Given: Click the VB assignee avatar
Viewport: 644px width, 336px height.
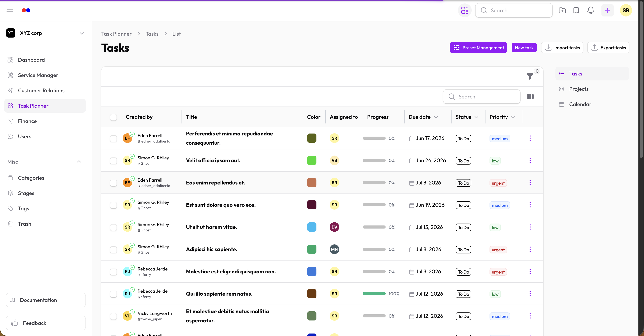Looking at the screenshot, I should click(334, 160).
